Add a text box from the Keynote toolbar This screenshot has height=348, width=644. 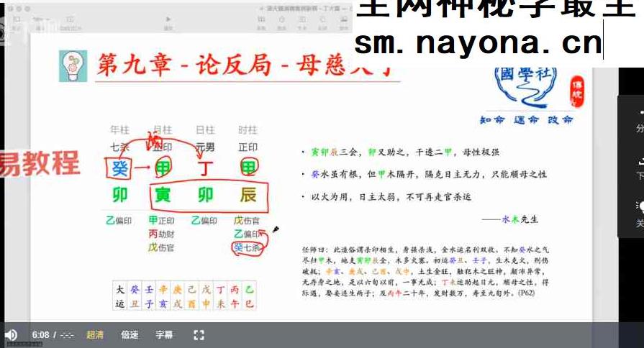(x=302, y=19)
